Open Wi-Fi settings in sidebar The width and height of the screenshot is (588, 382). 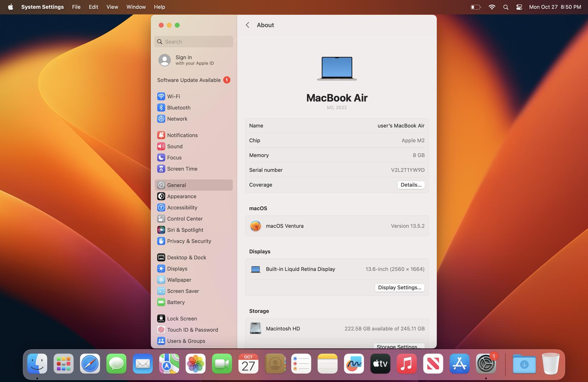point(173,96)
